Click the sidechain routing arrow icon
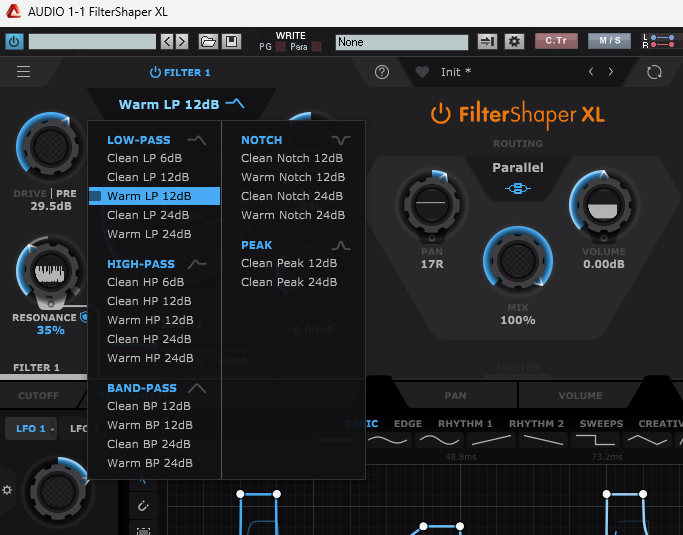The image size is (683, 535). point(487,42)
